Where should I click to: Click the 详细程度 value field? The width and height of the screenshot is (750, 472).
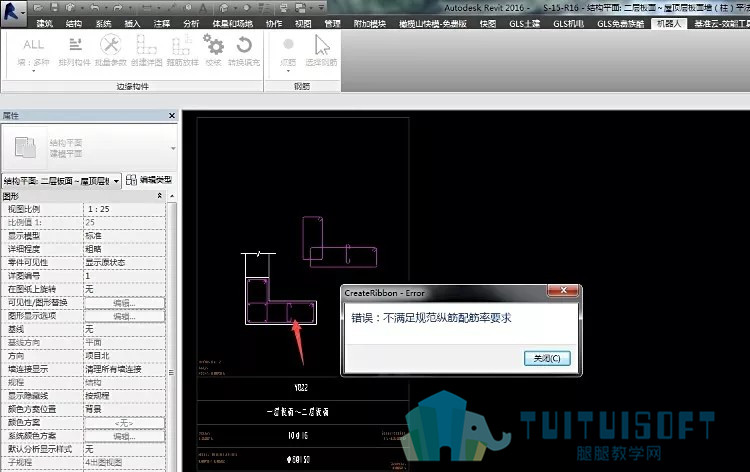(124, 249)
